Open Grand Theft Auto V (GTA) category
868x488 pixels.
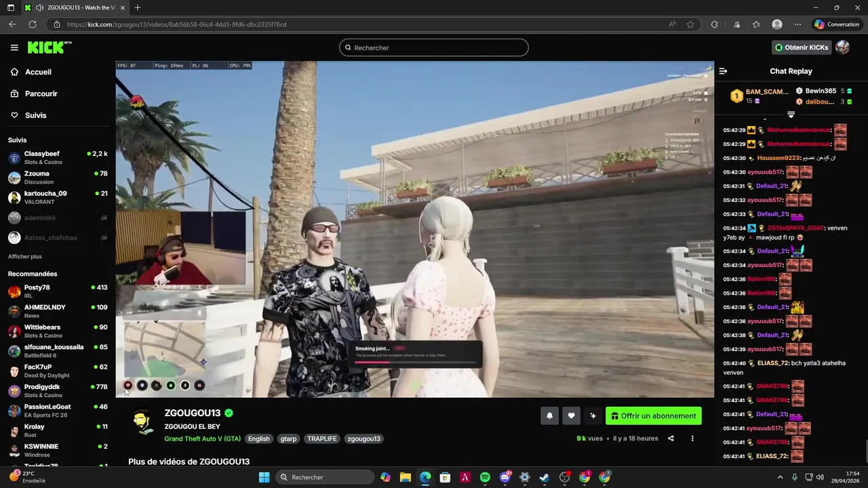(x=202, y=439)
